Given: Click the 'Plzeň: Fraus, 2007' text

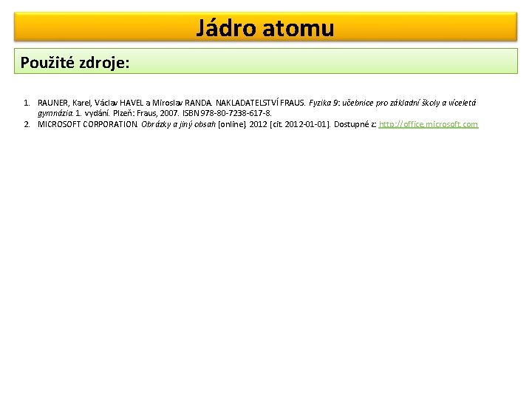Looking at the screenshot, I should pos(146,113).
